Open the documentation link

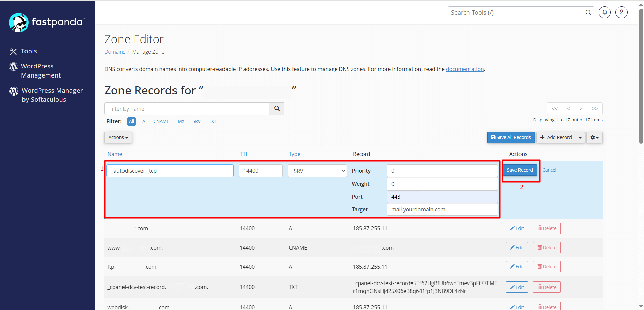465,69
